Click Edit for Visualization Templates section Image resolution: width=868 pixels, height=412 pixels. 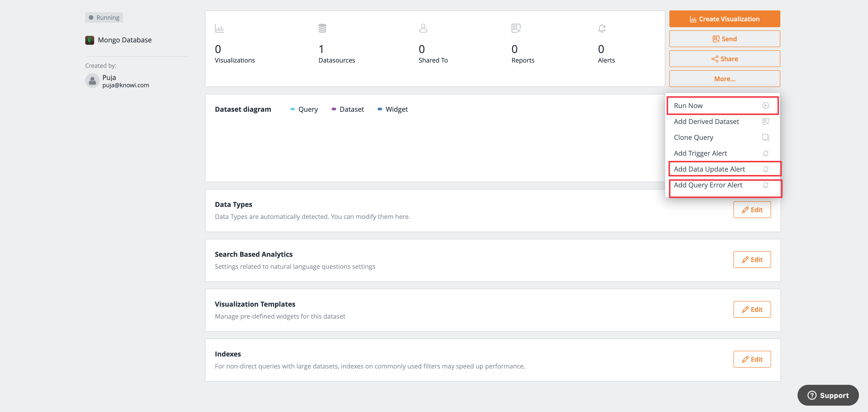tap(752, 309)
